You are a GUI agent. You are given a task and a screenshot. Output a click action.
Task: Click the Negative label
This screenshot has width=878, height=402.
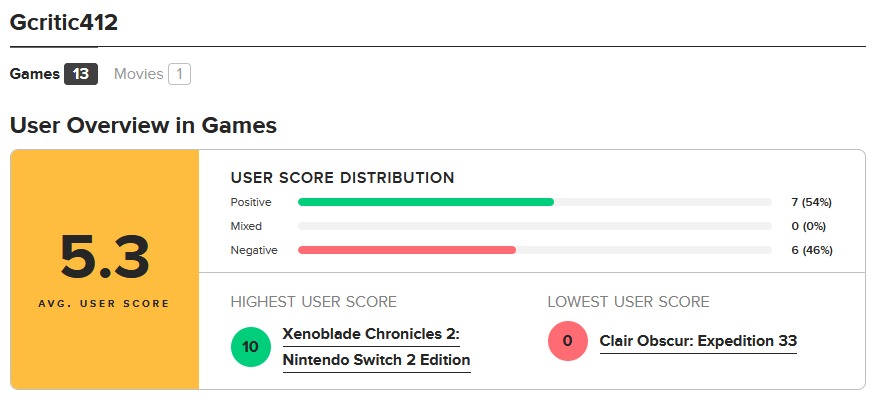(254, 250)
